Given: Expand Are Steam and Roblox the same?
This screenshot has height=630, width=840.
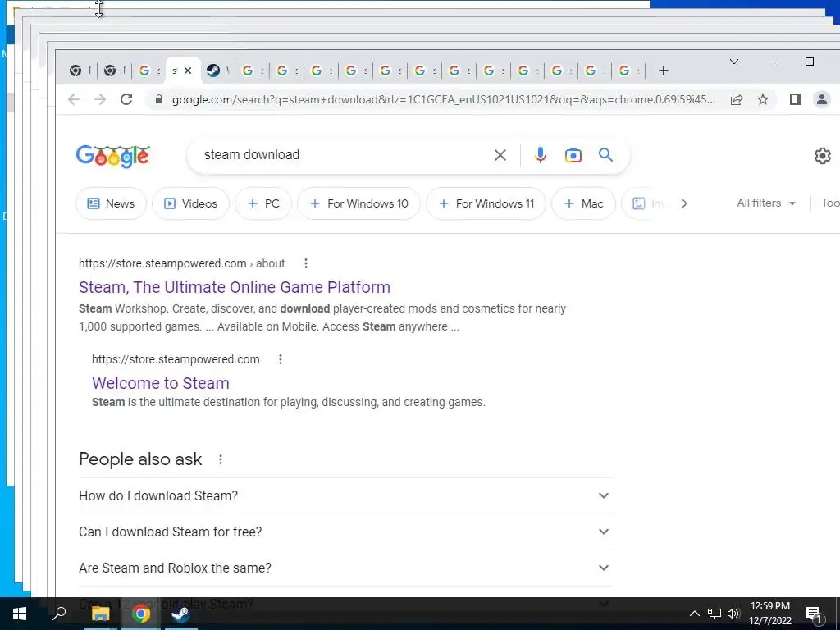Looking at the screenshot, I should point(345,568).
